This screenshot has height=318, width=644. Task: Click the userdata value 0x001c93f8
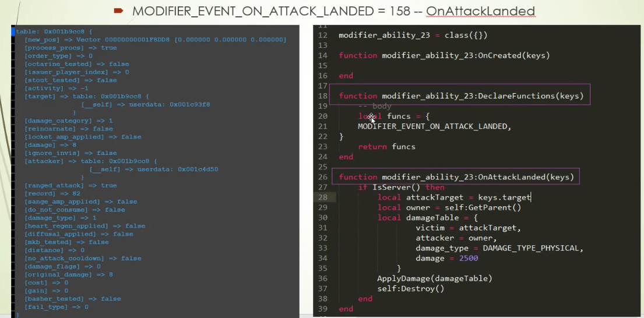pyautogui.click(x=190, y=105)
